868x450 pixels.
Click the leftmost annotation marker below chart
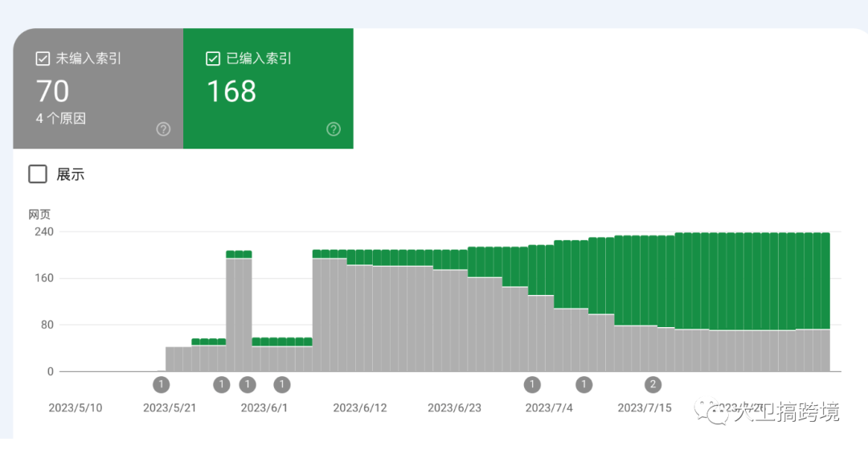[162, 384]
